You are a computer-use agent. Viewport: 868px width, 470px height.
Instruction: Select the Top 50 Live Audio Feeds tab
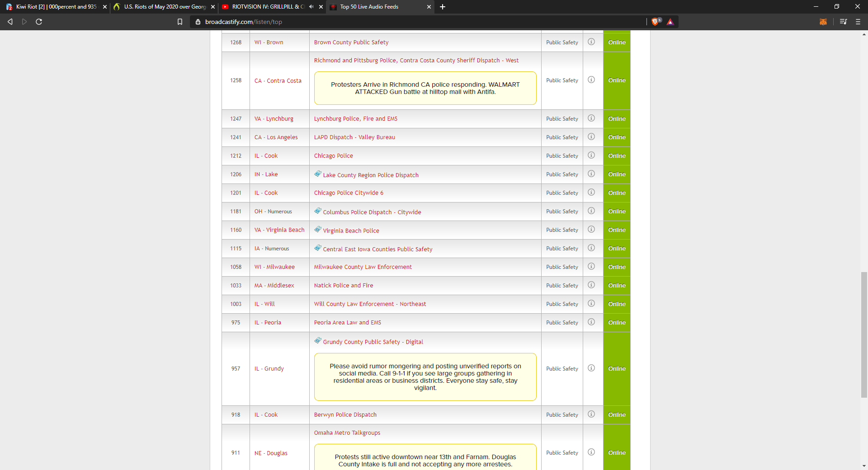(x=380, y=7)
